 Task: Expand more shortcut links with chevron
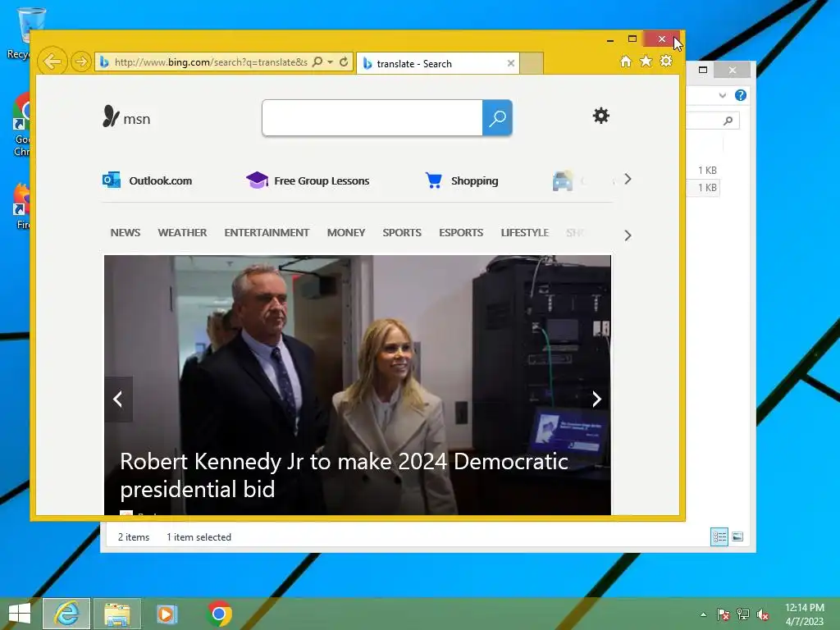(628, 179)
